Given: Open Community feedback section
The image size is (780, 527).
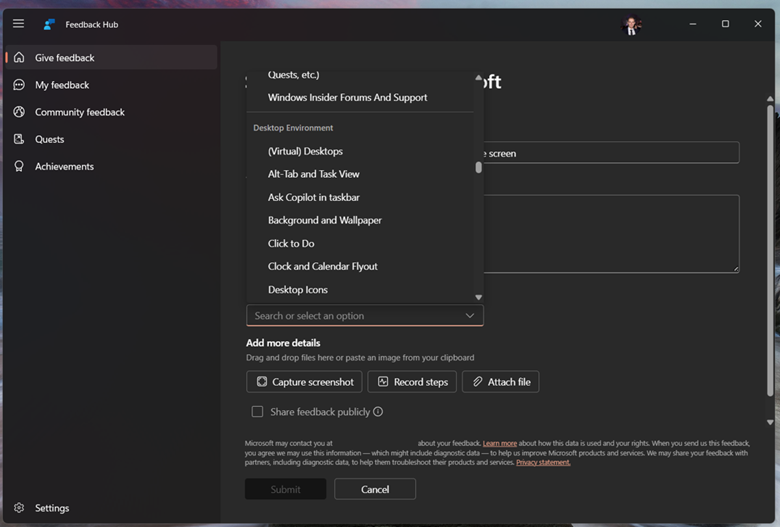Looking at the screenshot, I should pyautogui.click(x=111, y=112).
